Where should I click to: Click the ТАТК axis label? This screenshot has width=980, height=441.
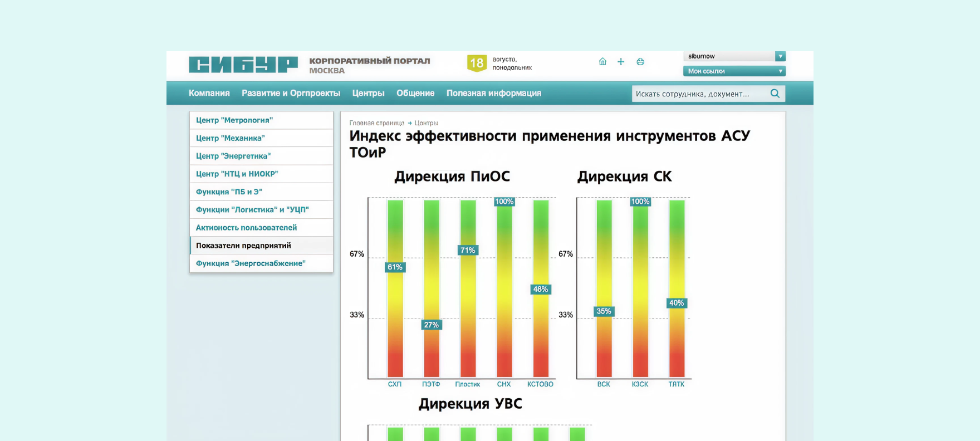coord(677,384)
